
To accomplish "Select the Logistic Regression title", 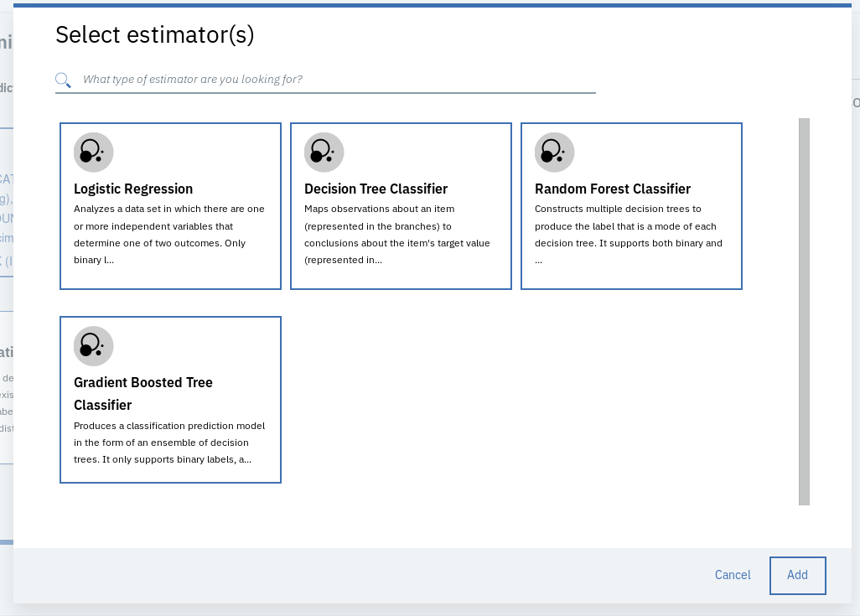I will (x=133, y=189).
